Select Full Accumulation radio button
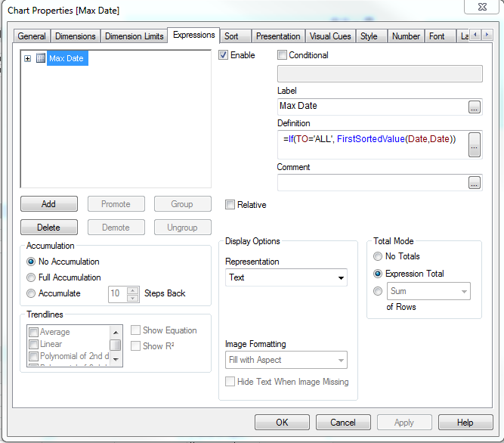The image size is (504, 443). tap(31, 277)
